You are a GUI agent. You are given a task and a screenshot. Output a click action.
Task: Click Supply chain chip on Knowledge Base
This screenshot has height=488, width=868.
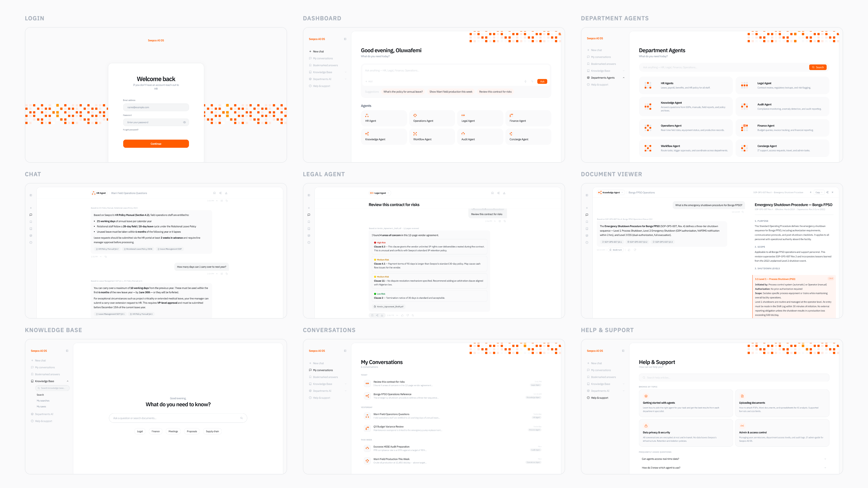coord(212,431)
